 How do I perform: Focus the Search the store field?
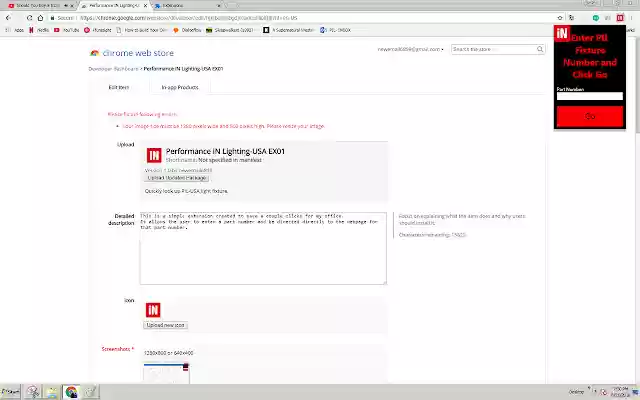pos(494,49)
